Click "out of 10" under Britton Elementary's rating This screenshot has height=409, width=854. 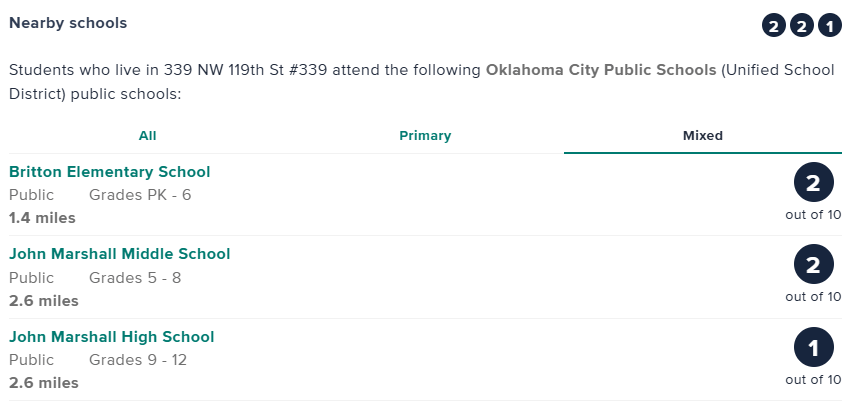(813, 214)
